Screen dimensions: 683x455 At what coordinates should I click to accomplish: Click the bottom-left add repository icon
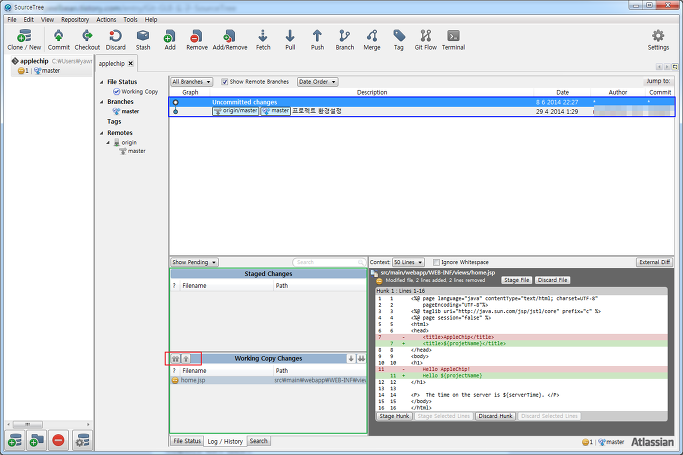[15, 440]
